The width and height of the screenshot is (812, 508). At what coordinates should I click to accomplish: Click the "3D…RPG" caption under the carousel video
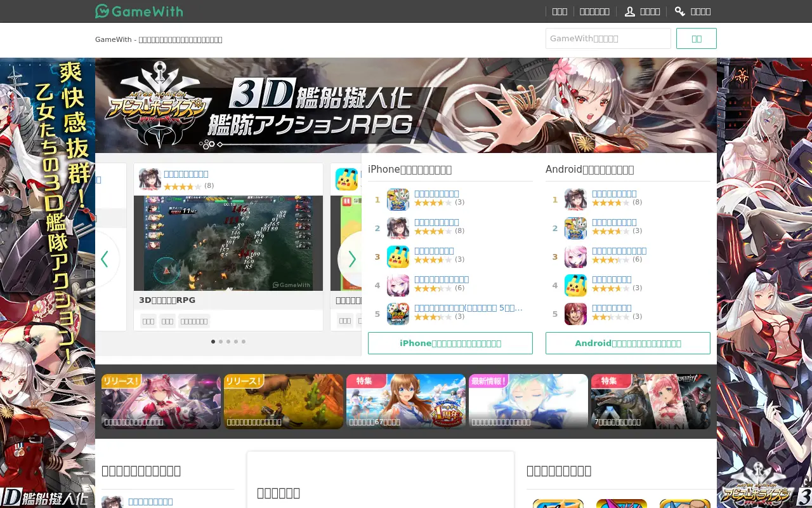pyautogui.click(x=167, y=300)
